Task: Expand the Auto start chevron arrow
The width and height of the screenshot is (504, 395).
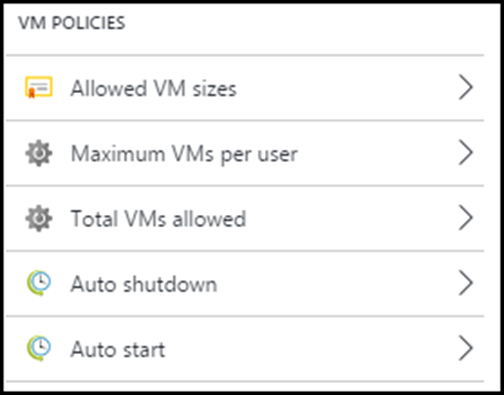Action: coord(466,348)
